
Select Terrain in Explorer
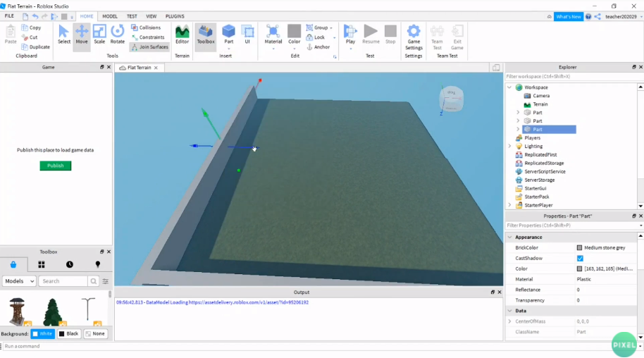coord(540,104)
